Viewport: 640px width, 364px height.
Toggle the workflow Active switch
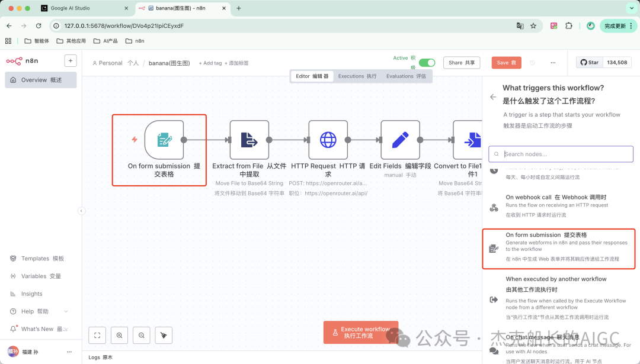point(427,62)
